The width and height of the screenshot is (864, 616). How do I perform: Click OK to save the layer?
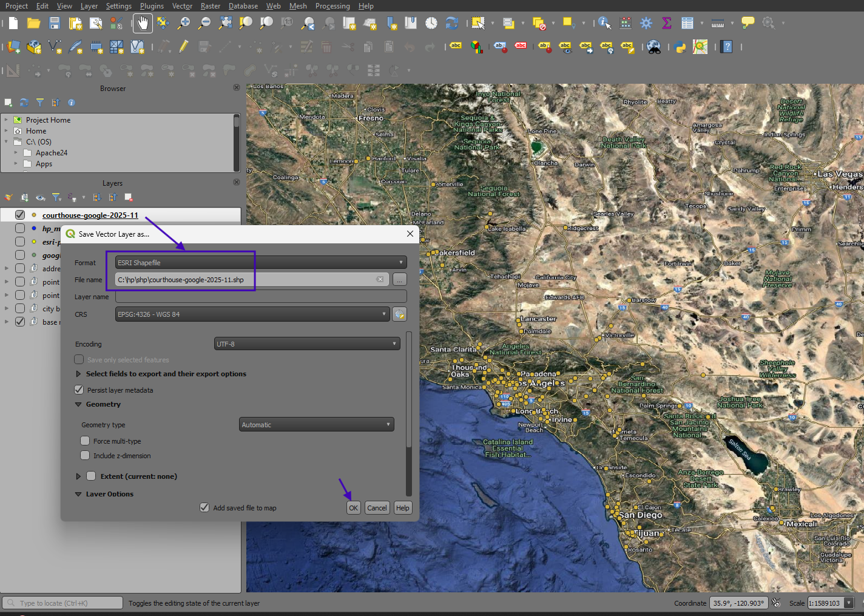(x=353, y=508)
